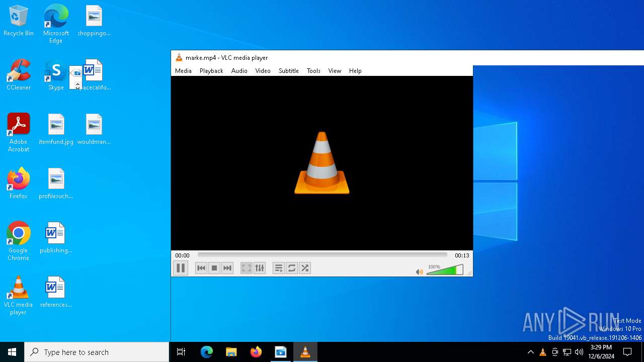Screen dimensions: 644x362
Task: Select the publishing... Word document
Action: 56,238
